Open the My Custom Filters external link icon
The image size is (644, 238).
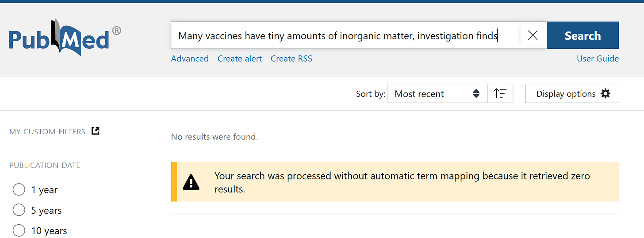pyautogui.click(x=95, y=131)
